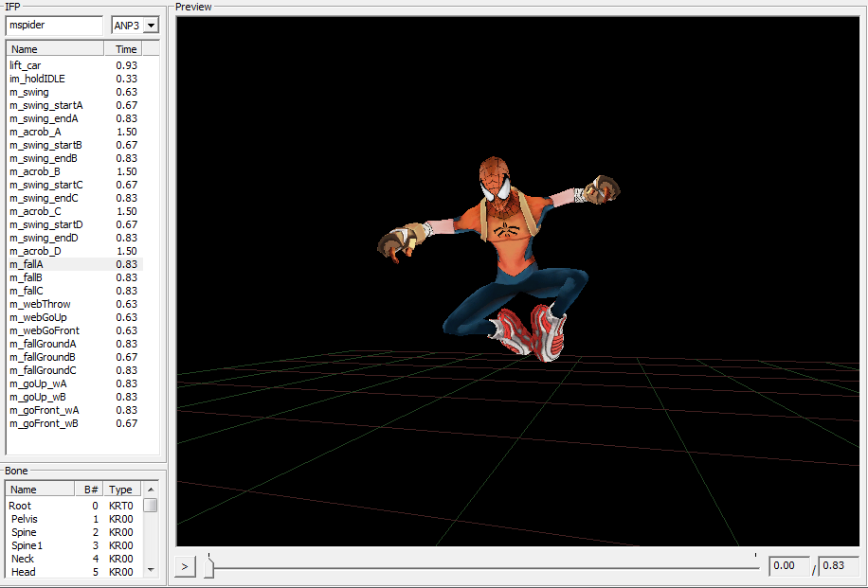
Task: Select the m_fallC animation
Action: pyautogui.click(x=74, y=291)
